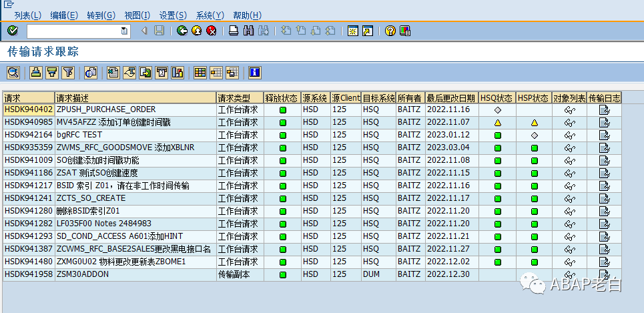Click the Previous Page icon
Screen dimensions: 644x313
(301, 31)
